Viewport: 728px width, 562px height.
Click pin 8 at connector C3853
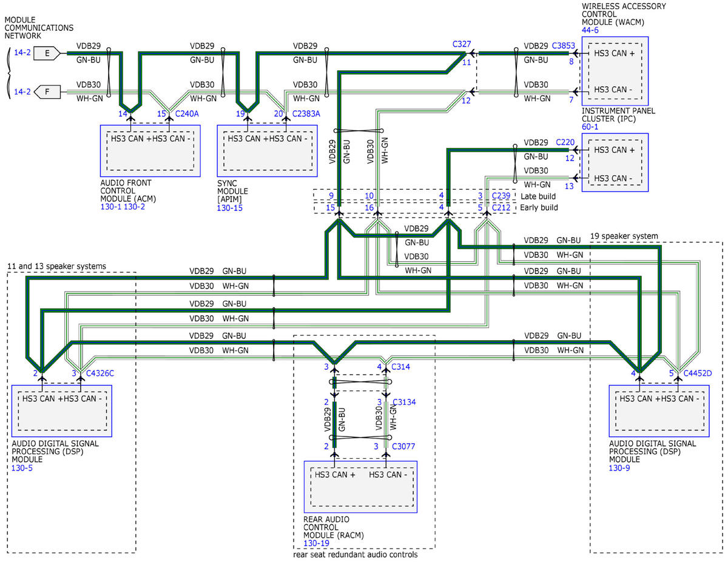click(571, 62)
